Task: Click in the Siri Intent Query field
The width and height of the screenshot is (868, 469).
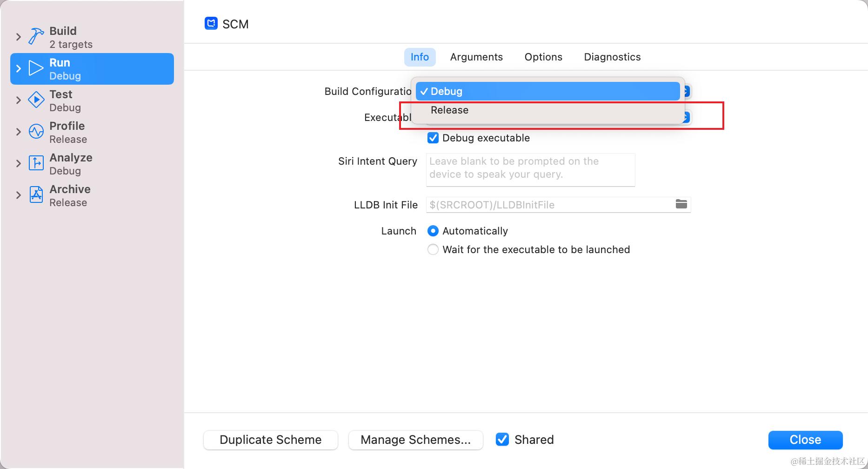Action: [530, 169]
